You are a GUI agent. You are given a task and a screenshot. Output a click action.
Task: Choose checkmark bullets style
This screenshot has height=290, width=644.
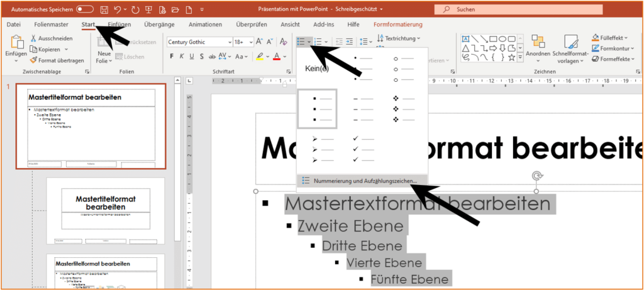coord(363,149)
